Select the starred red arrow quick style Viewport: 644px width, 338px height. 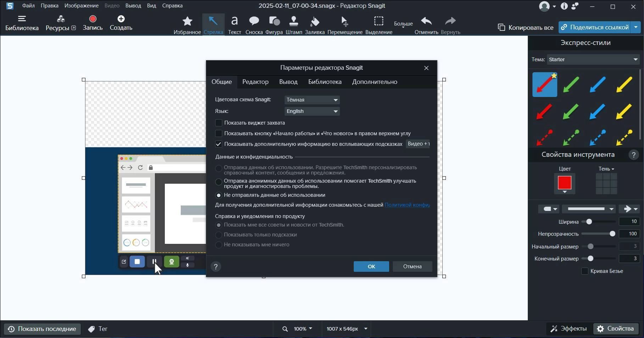coord(545,85)
